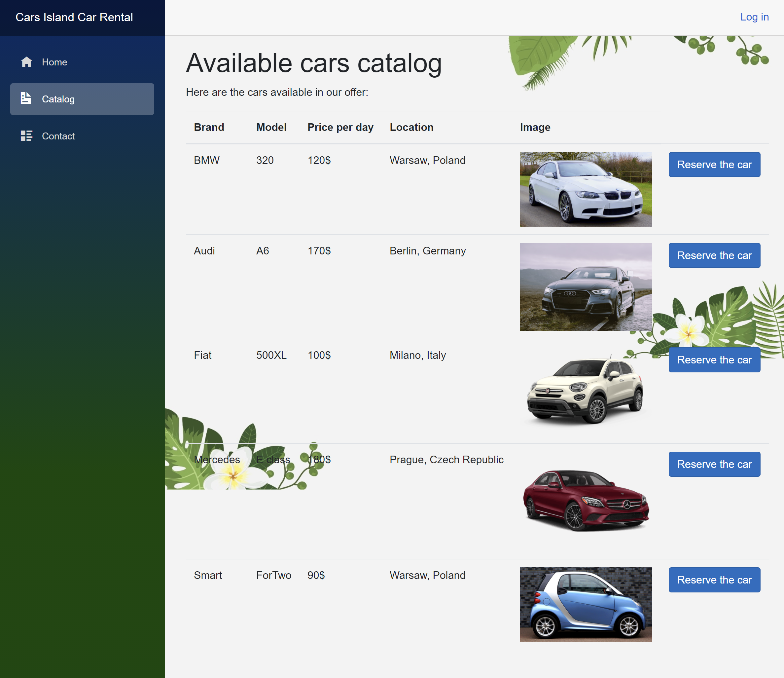Image resolution: width=784 pixels, height=678 pixels.
Task: Click the white BMW car image
Action: click(585, 190)
